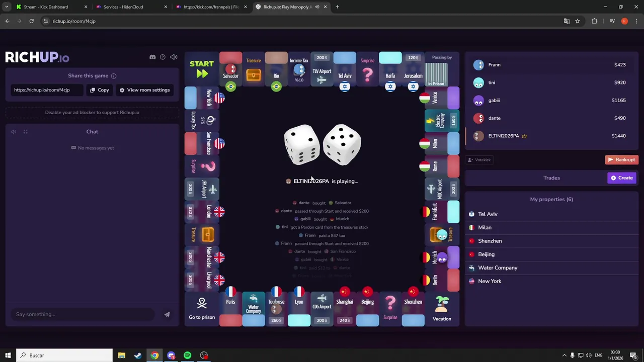
Task: Open Milan in My properties
Action: tap(551, 228)
